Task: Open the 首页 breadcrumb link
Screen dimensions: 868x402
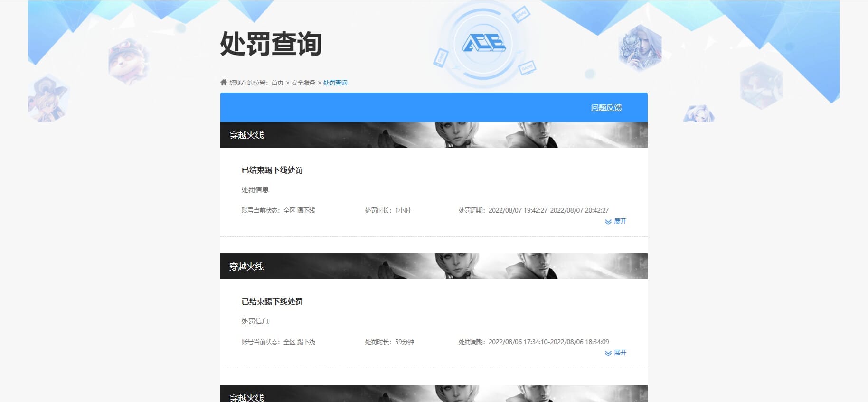Action: (277, 83)
